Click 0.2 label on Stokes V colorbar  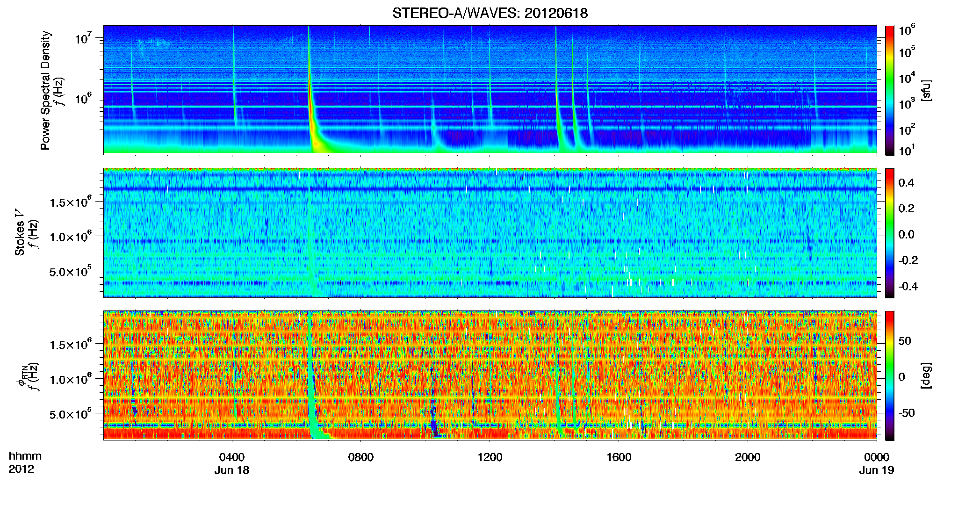point(906,209)
